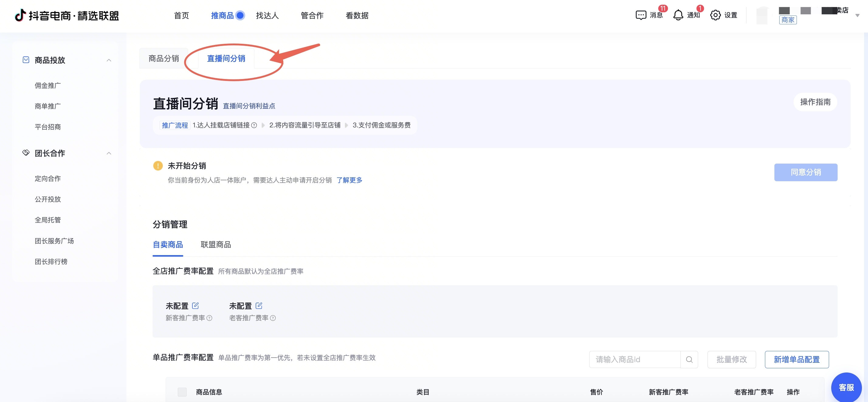
Task: Click the 同意分销 button
Action: [x=806, y=172]
